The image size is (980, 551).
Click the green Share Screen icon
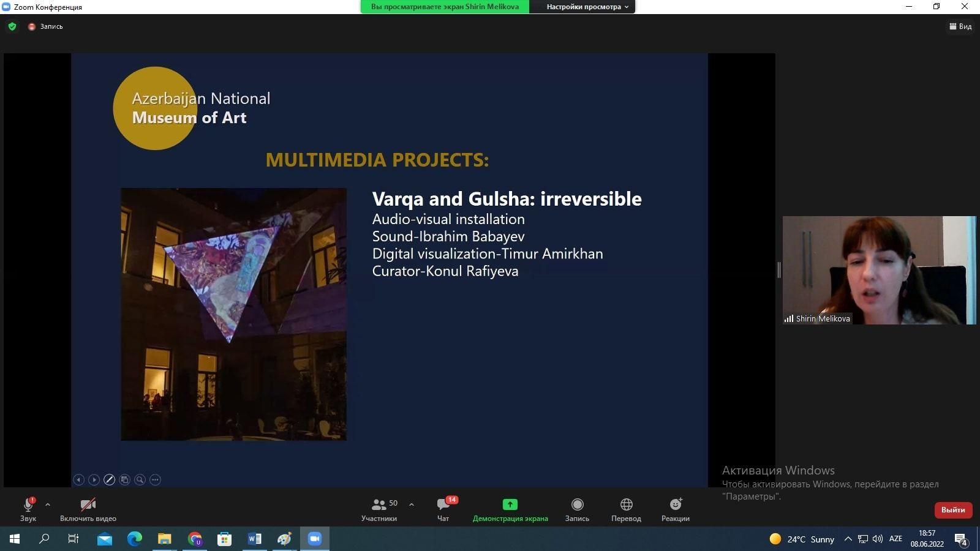510,504
